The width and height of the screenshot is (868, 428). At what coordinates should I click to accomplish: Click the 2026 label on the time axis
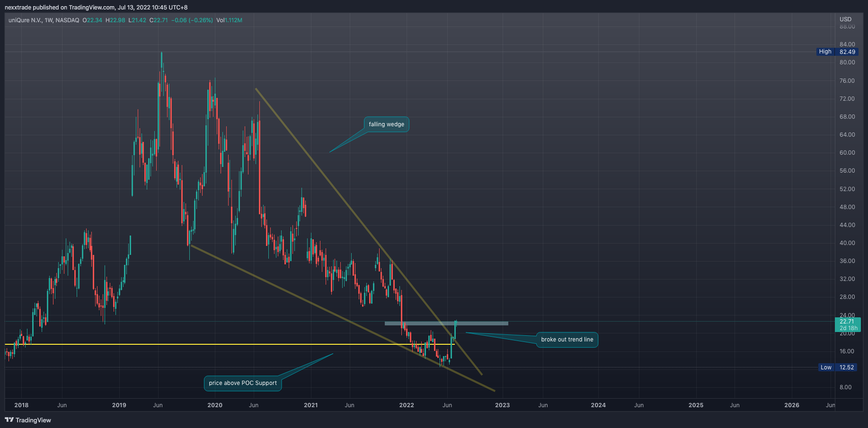pos(792,405)
